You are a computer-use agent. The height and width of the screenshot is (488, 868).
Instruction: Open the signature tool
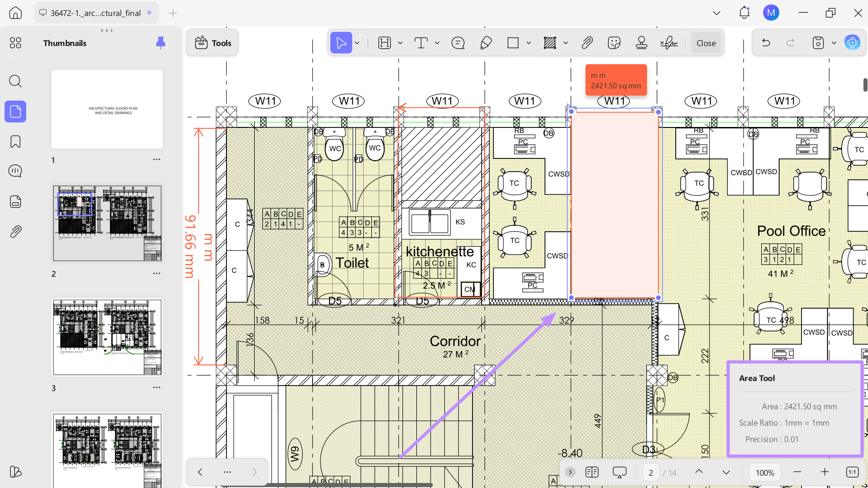tap(669, 43)
